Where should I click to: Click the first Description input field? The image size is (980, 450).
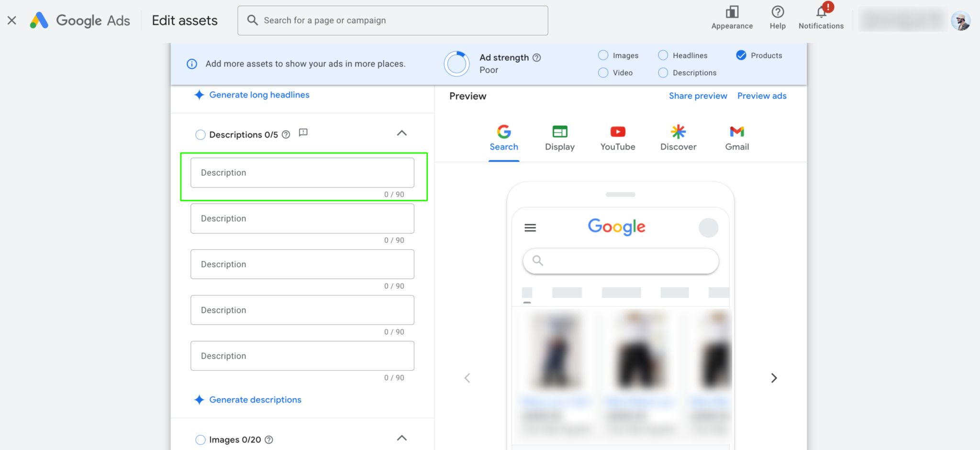[302, 173]
